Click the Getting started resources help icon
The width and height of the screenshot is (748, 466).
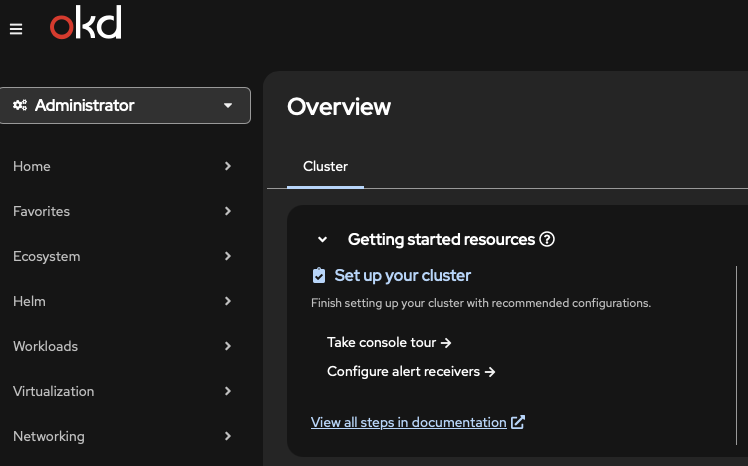click(547, 240)
